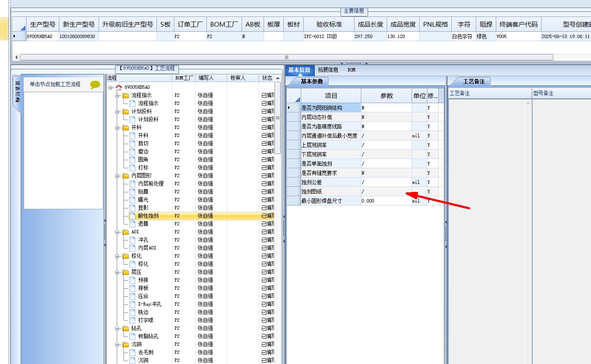Open the BOM tab
This screenshot has height=364, width=591.
pyautogui.click(x=352, y=70)
